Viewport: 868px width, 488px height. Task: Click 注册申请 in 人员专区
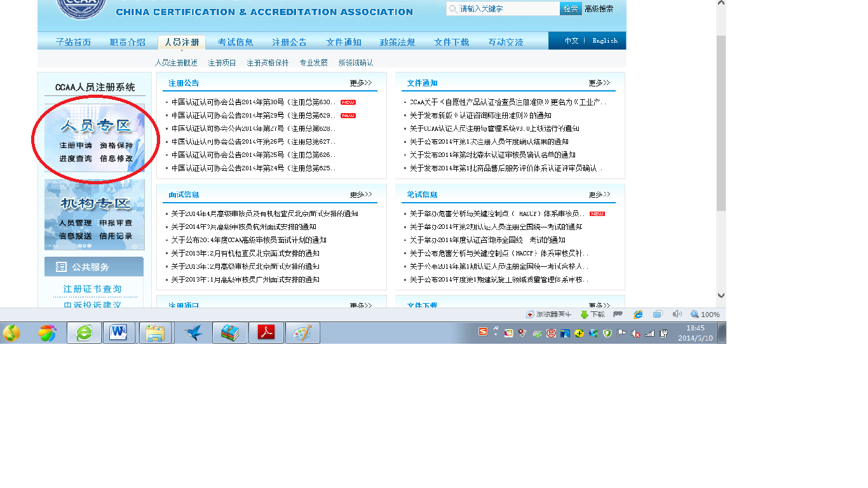coord(76,146)
